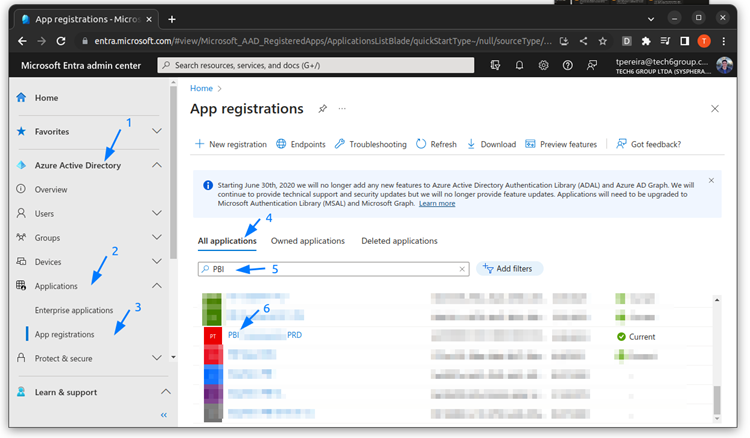Open Enterprise applications in sidebar
The image size is (750, 438).
coord(74,310)
